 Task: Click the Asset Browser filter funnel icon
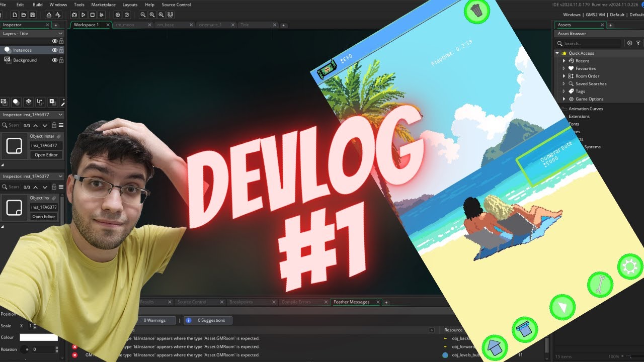(638, 43)
